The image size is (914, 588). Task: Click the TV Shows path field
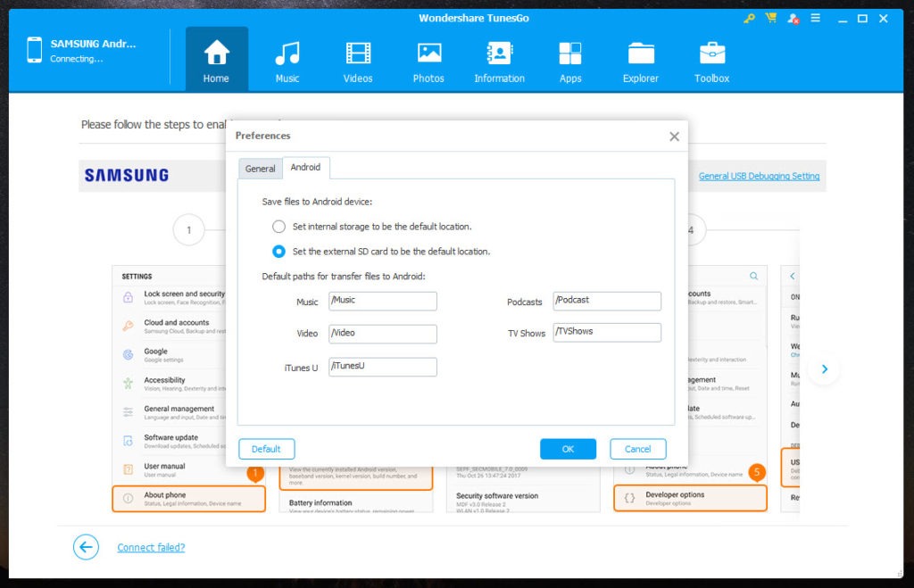[x=607, y=332]
